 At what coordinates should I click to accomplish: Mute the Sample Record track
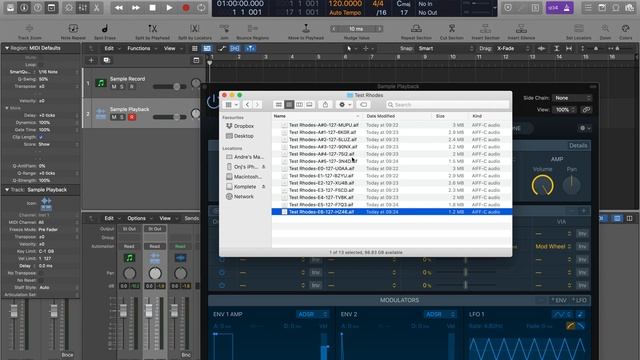pos(114,87)
